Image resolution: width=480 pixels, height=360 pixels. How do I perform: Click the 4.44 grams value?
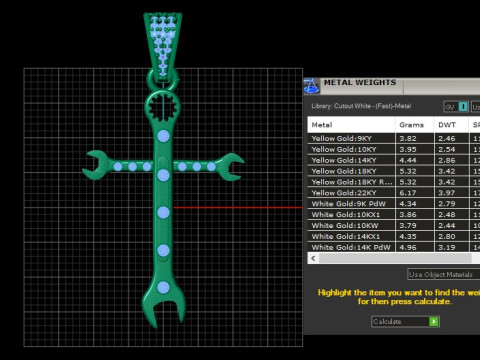coord(408,160)
